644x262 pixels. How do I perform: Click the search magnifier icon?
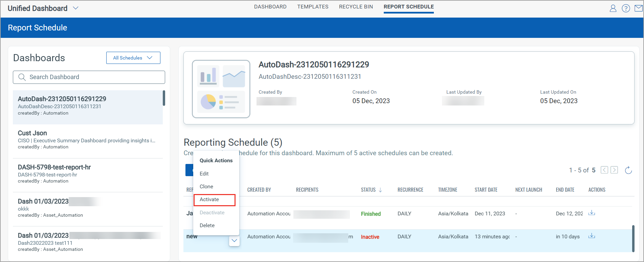22,77
